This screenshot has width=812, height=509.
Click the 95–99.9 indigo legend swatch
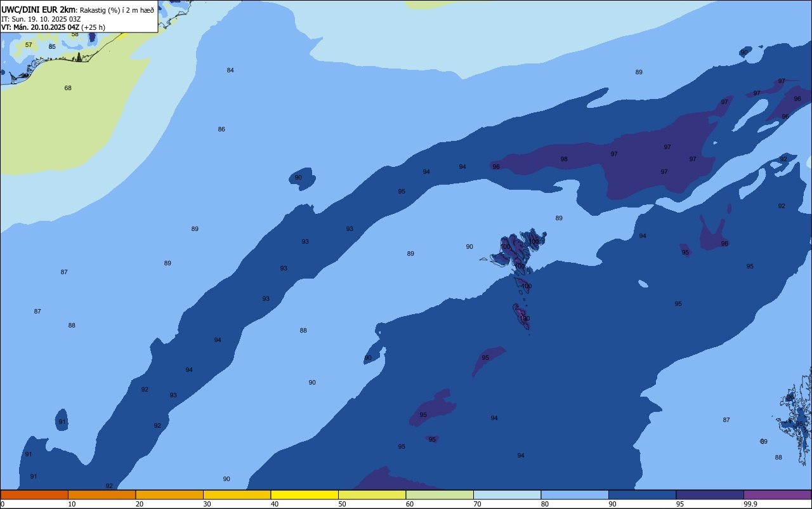(710, 494)
